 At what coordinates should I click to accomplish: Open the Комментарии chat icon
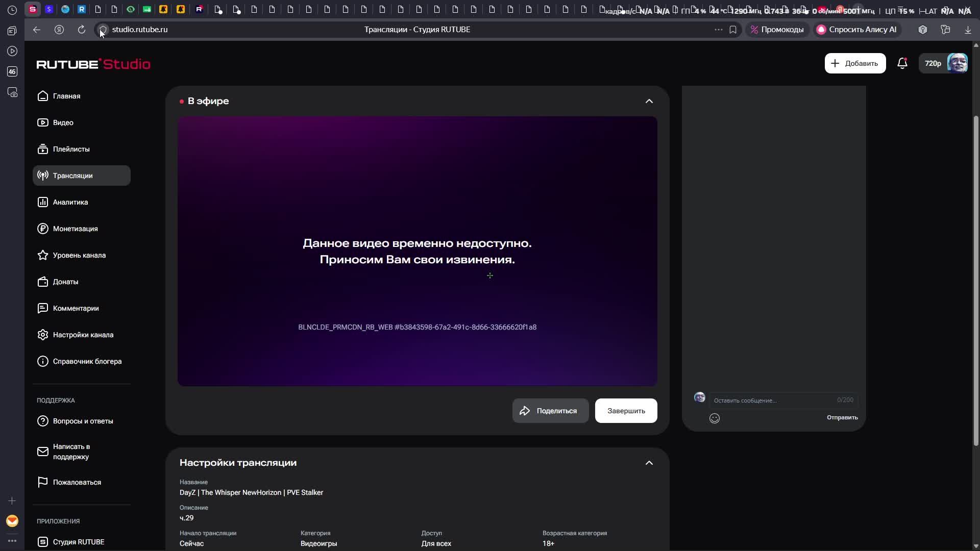pos(43,308)
